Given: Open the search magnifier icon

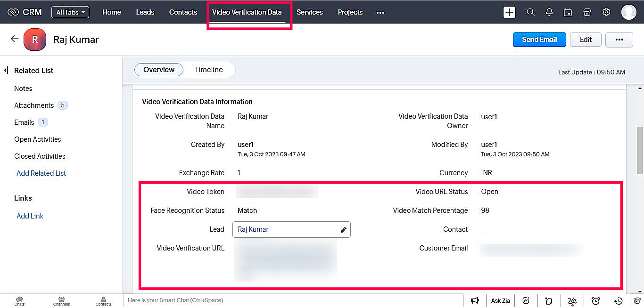Looking at the screenshot, I should pos(530,12).
